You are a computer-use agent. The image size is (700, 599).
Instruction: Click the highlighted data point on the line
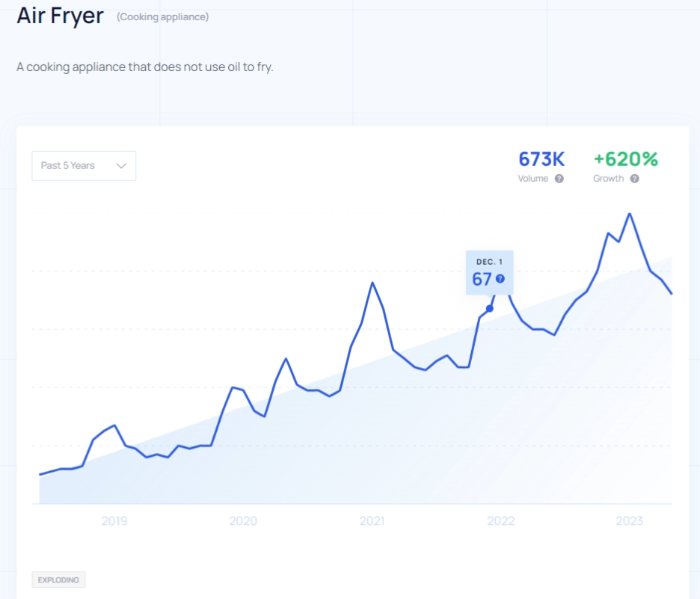pos(490,308)
